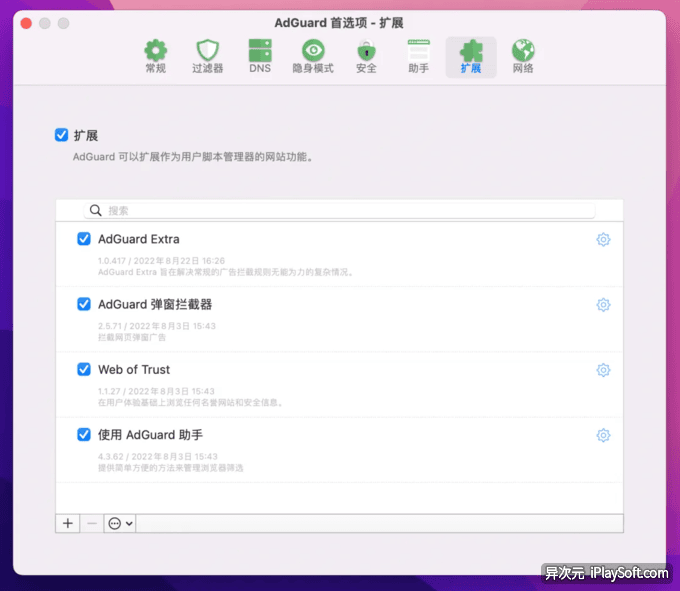
Task: Select the AdGuard Extra row title
Action: tap(139, 239)
